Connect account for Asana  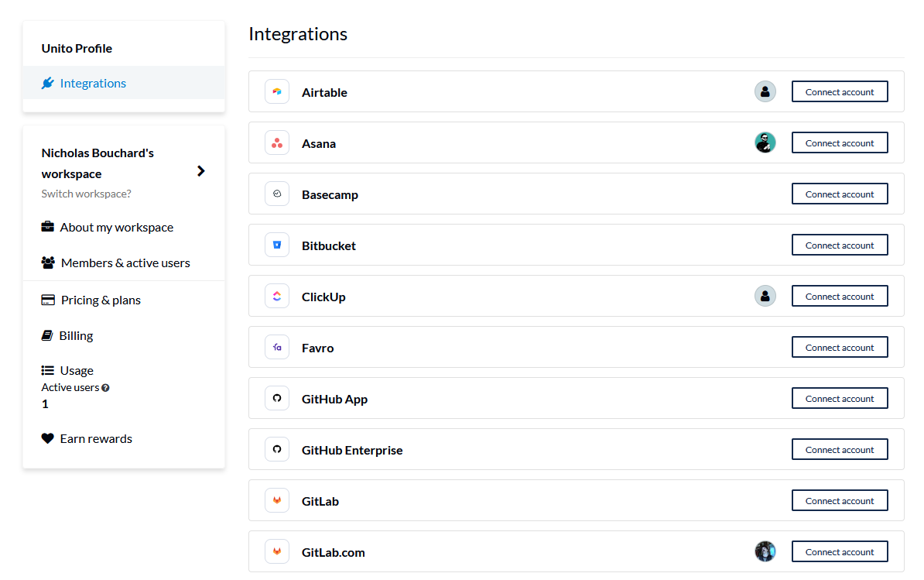(840, 142)
